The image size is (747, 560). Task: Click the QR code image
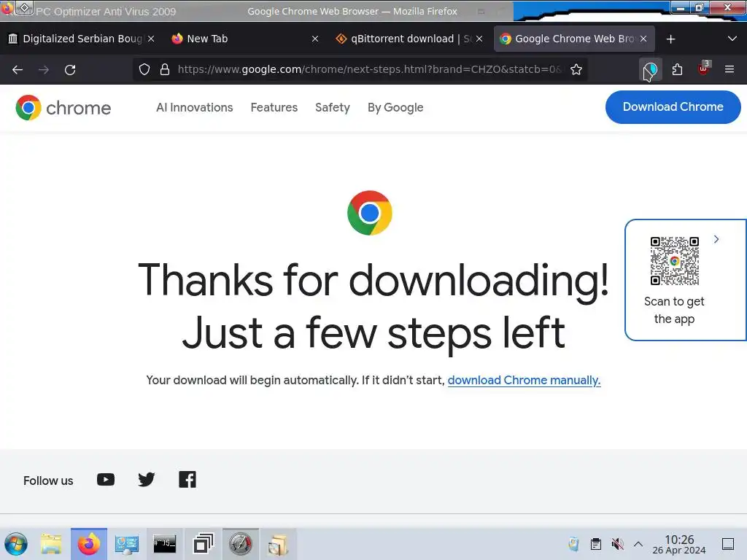pyautogui.click(x=675, y=261)
